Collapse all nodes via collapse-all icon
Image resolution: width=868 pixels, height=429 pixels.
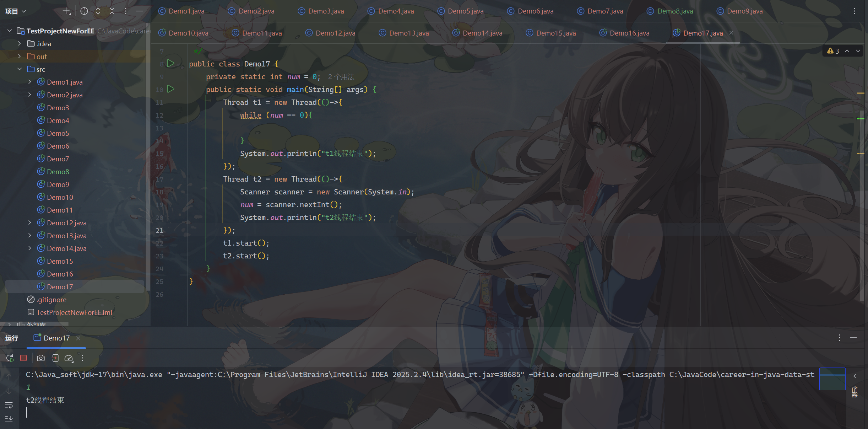(112, 11)
